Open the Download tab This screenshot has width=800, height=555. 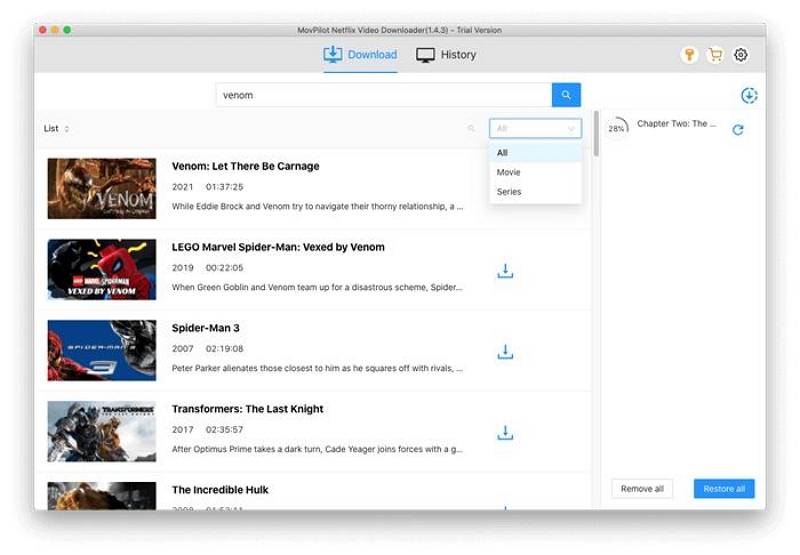360,55
